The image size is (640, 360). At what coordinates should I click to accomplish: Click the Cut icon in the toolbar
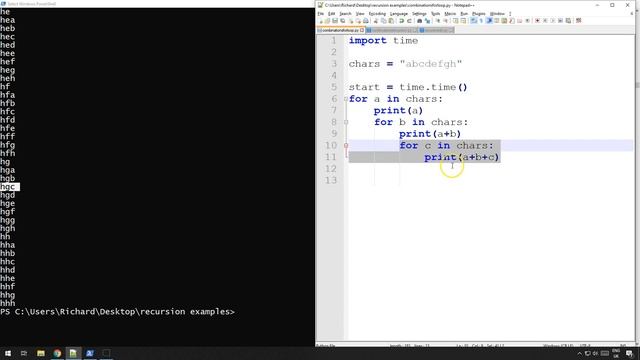tap(376, 21)
